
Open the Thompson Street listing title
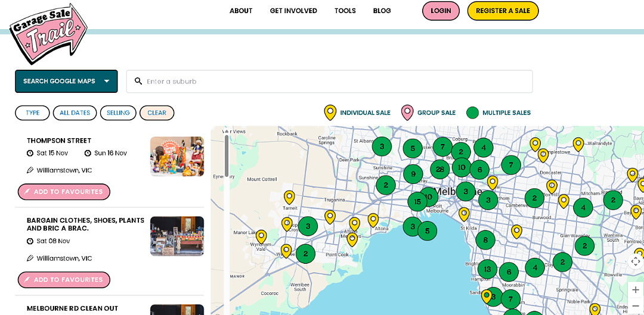59,141
